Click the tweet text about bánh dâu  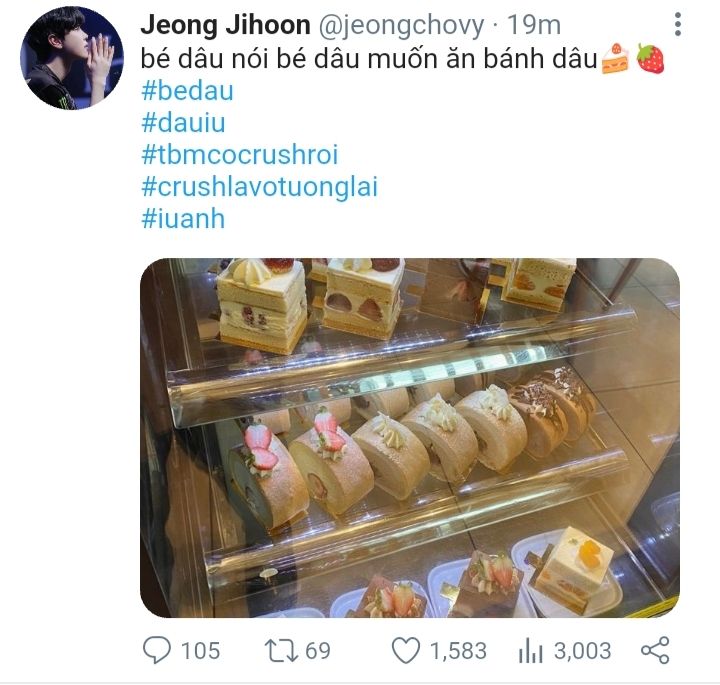(368, 59)
